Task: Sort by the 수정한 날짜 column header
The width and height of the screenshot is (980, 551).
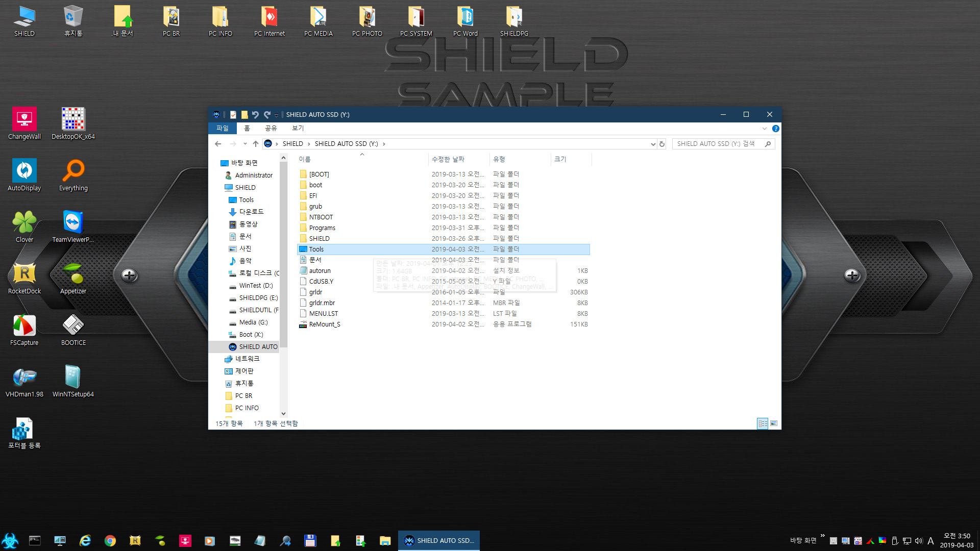Action: [459, 159]
